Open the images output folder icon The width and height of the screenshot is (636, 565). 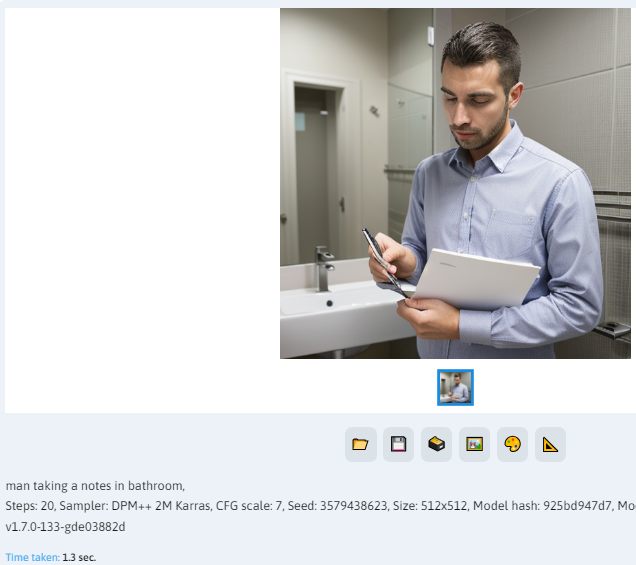tap(361, 444)
